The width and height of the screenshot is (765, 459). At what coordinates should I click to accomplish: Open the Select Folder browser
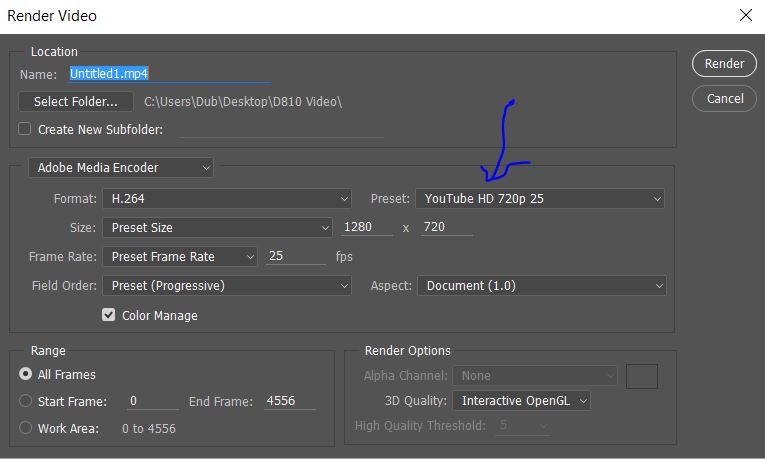pyautogui.click(x=76, y=101)
